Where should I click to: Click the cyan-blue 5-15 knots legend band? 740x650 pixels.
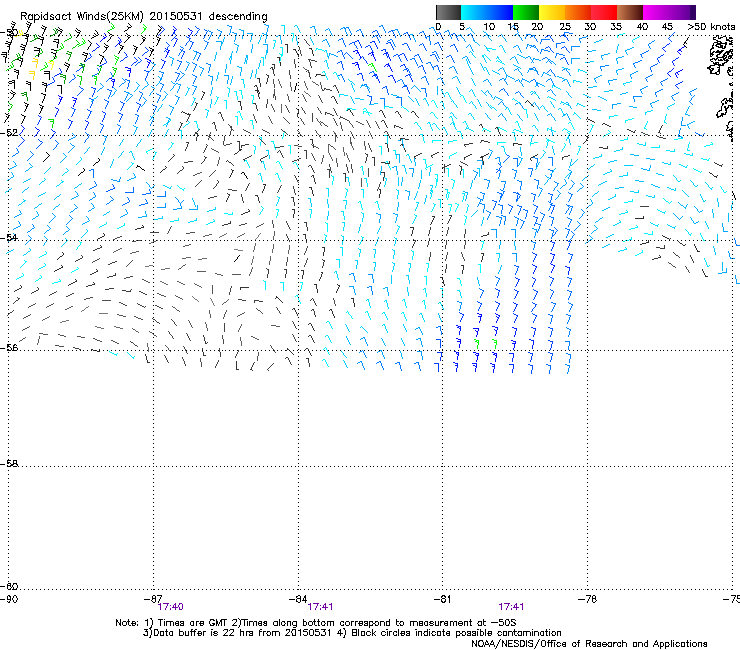[x=487, y=12]
